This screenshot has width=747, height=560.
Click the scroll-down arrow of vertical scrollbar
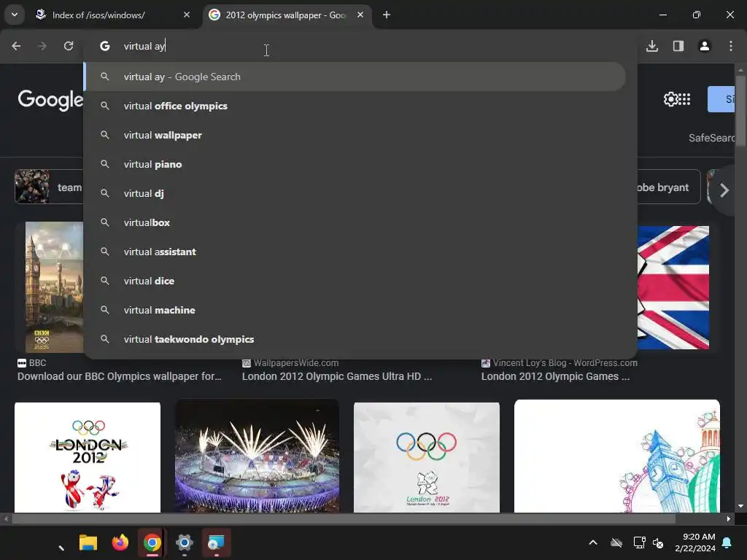point(740,506)
